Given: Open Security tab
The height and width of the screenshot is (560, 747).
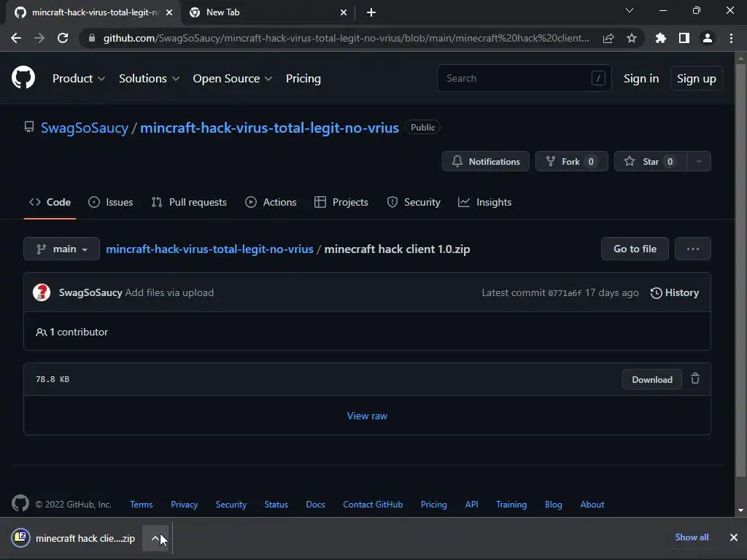Looking at the screenshot, I should click(x=414, y=203).
